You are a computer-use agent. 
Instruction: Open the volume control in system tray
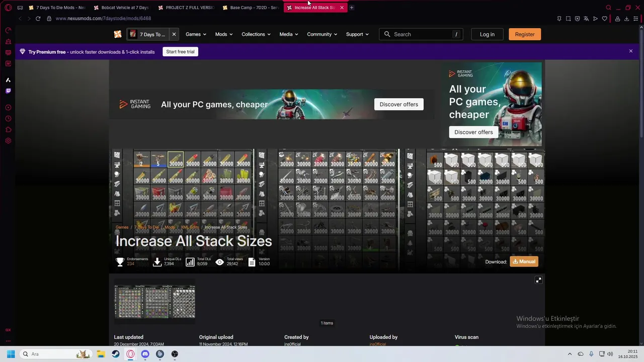point(610,354)
